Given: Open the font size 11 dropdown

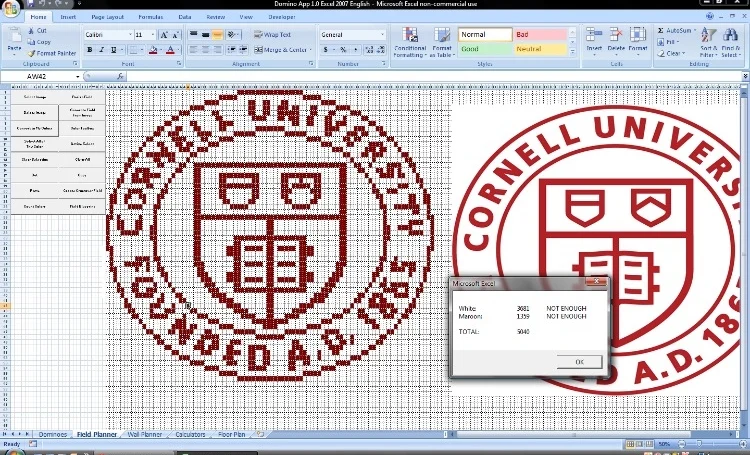Looking at the screenshot, I should pyautogui.click(x=153, y=34).
